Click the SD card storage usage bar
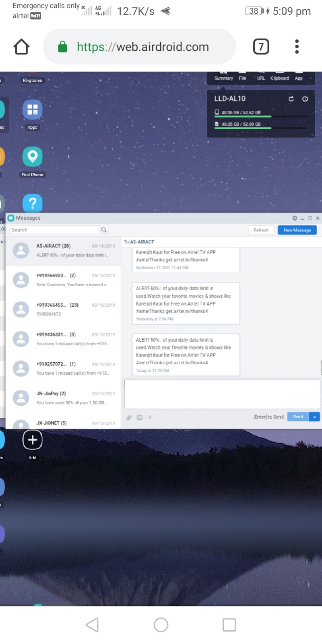This screenshot has height=644, width=322. click(x=261, y=128)
